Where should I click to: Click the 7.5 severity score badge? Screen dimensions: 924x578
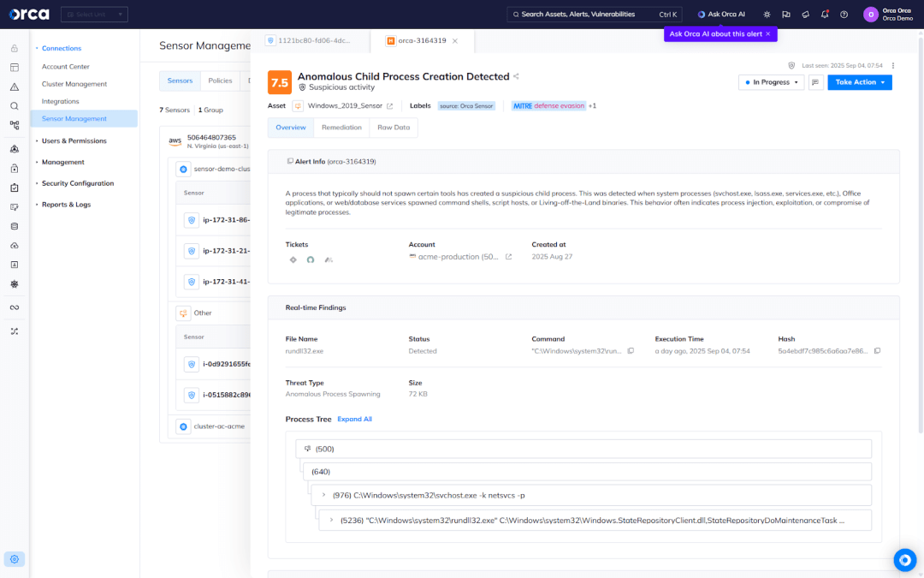pyautogui.click(x=279, y=82)
